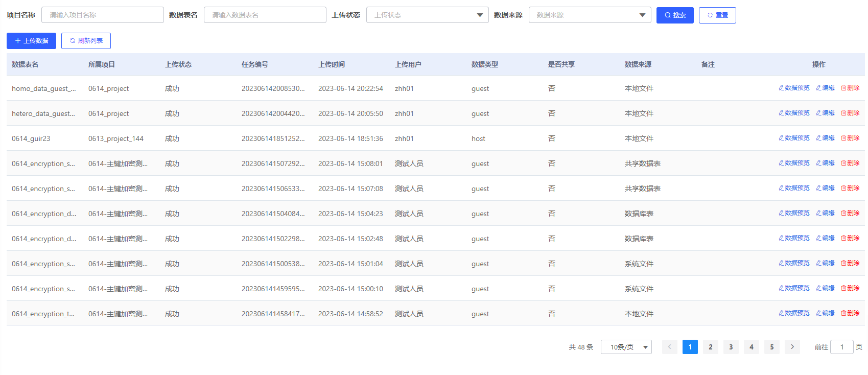Viewport: 868px width, 375px height.
Task: Preview data for row uploaded 15:08:01
Action: (794, 163)
